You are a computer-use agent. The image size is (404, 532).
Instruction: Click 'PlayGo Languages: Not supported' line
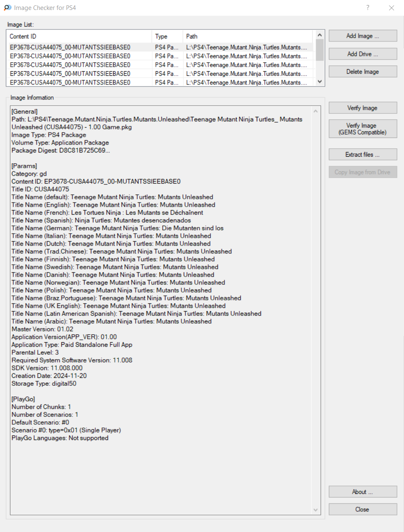[60, 438]
